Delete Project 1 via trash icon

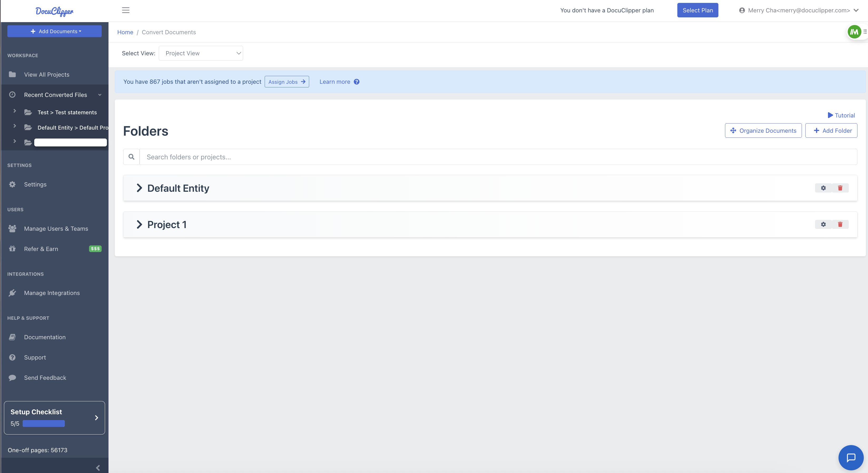[x=840, y=224]
